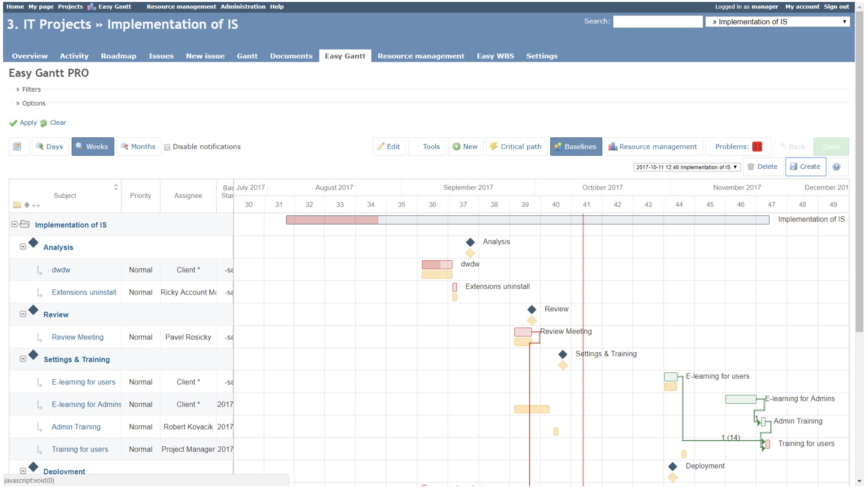Switch zoom to Days view
Viewport: 868px width, 489px height.
point(50,146)
